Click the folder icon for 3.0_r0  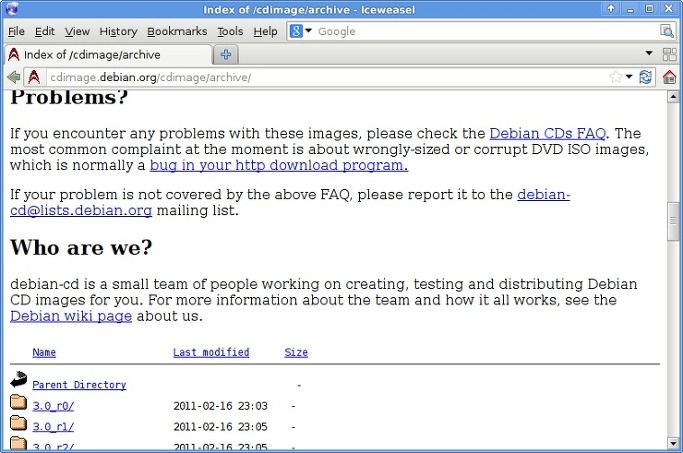[18, 402]
